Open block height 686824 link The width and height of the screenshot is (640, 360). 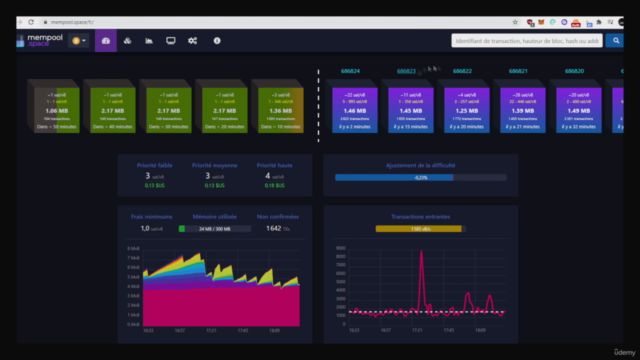[350, 71]
